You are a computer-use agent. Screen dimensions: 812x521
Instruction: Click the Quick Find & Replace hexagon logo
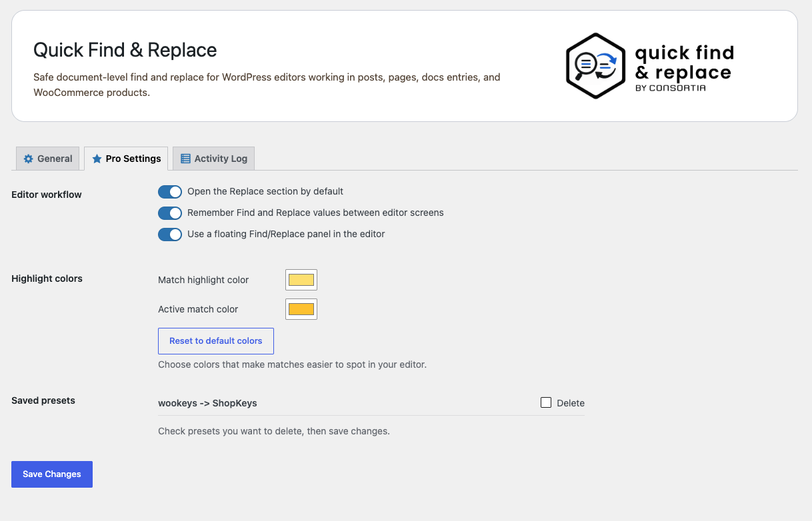(595, 66)
